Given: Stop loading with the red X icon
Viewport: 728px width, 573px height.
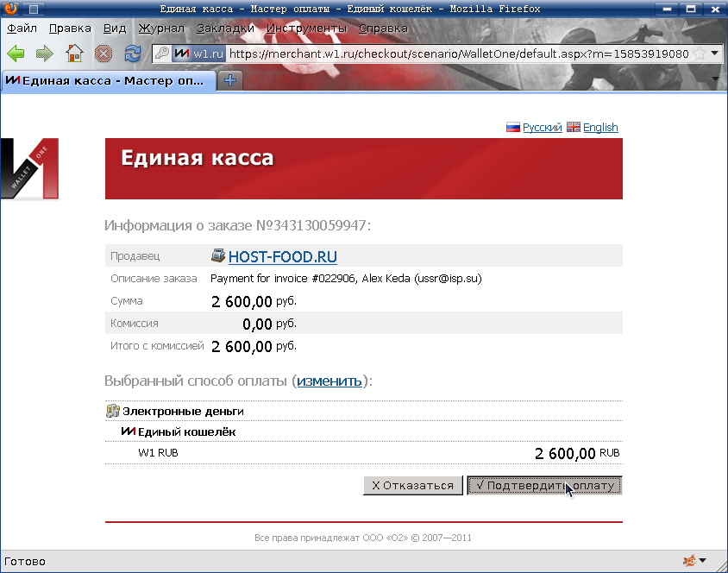Looking at the screenshot, I should 103,54.
